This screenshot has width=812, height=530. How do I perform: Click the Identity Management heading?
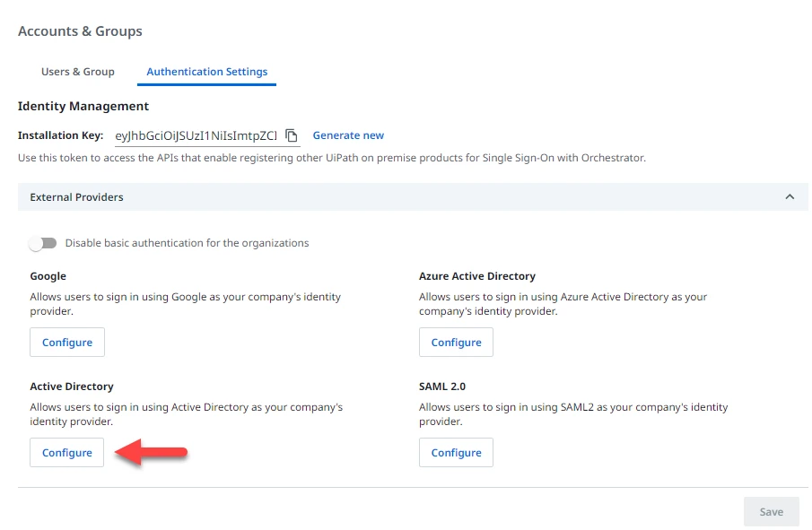(83, 106)
